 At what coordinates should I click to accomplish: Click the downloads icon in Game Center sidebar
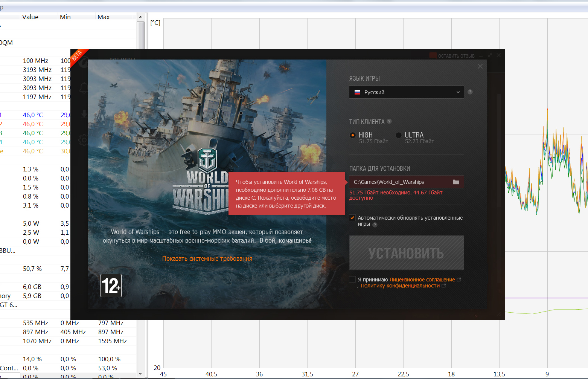[84, 114]
